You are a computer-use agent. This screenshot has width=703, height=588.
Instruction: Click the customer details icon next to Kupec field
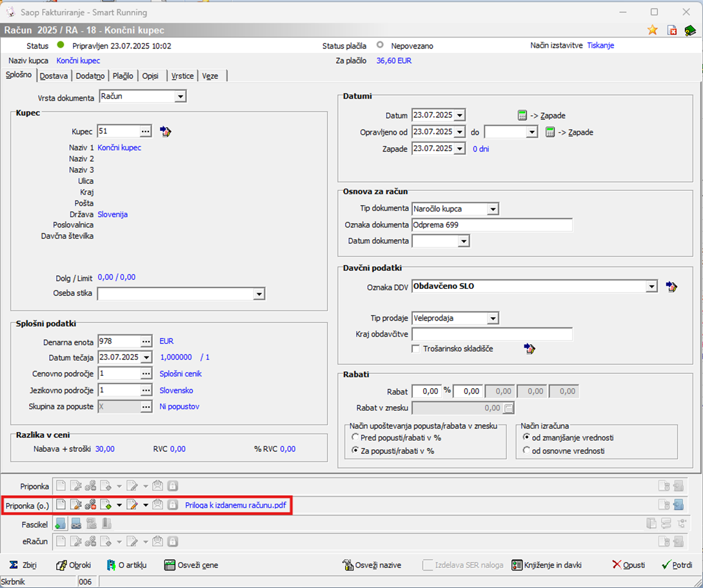tap(166, 132)
